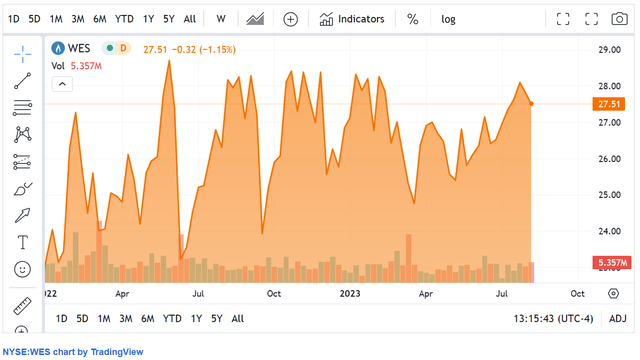Click the first fullscreen icon
640x360 pixels.
coord(563,19)
